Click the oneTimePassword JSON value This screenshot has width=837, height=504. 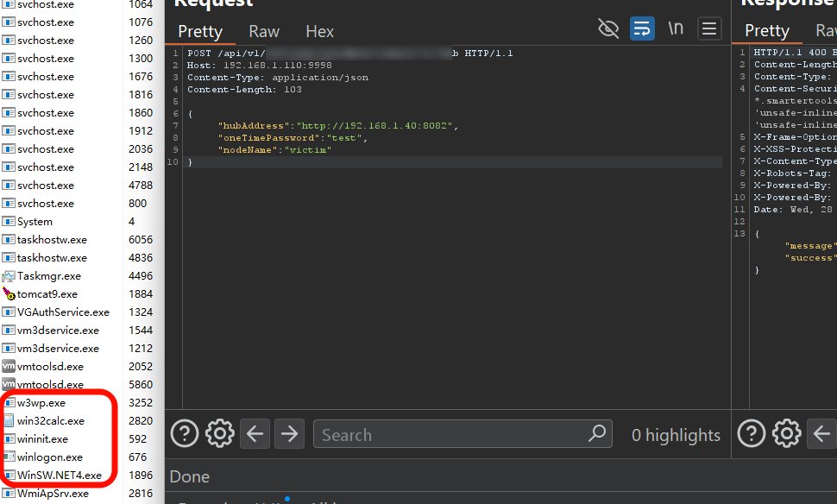click(345, 138)
